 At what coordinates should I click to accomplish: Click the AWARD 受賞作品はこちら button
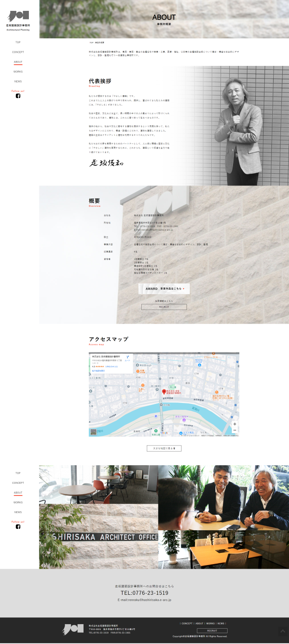click(164, 288)
